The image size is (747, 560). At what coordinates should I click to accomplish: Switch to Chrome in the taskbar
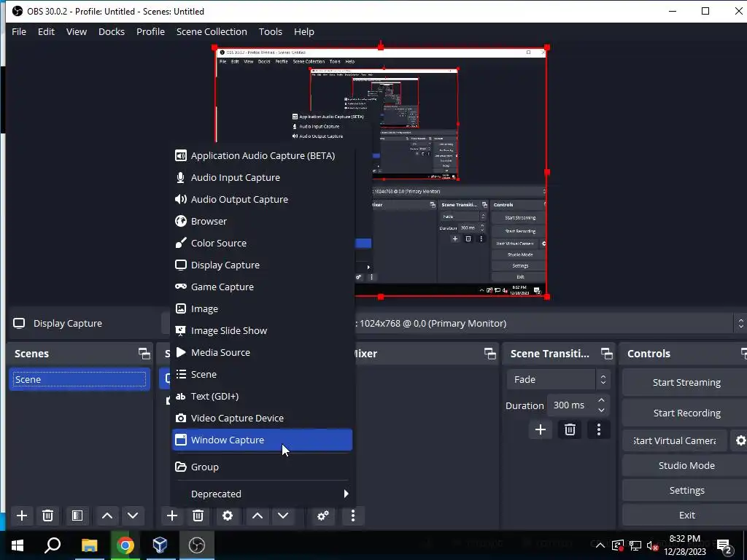coord(125,545)
